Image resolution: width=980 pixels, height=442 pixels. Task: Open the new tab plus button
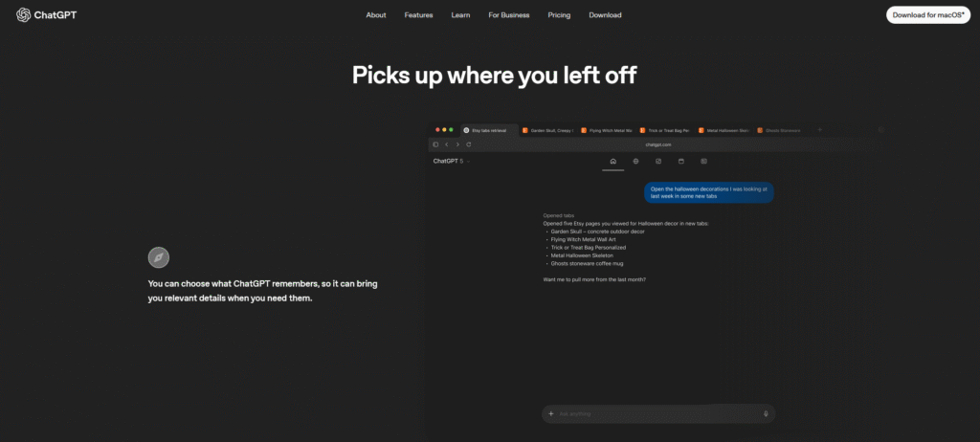point(819,129)
